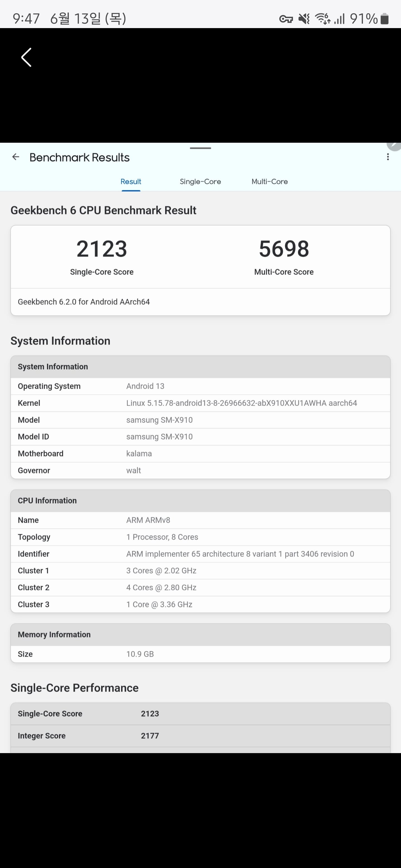Image resolution: width=401 pixels, height=868 pixels.
Task: Select the Geekbench 6.2.0 for Android AArch64 text
Action: 84,302
